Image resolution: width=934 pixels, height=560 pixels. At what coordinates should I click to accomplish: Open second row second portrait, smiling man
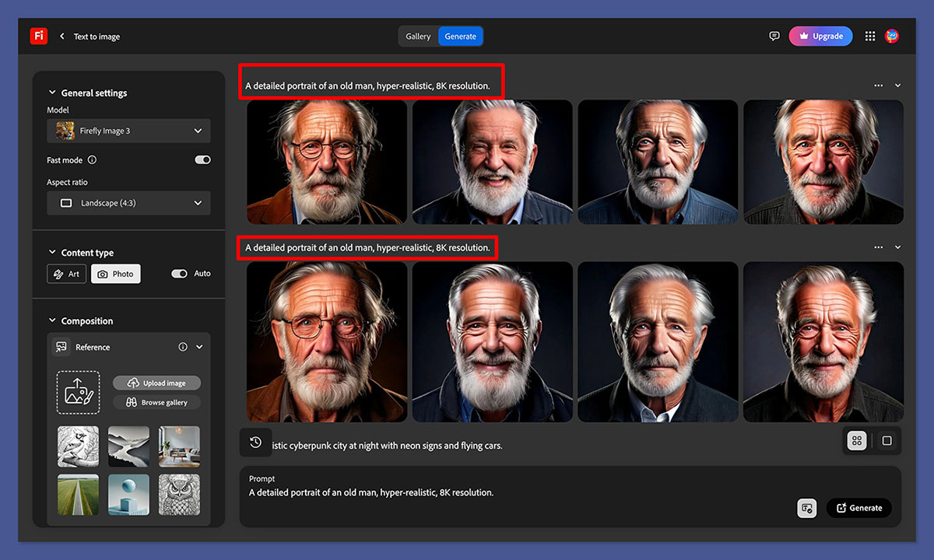tap(492, 342)
